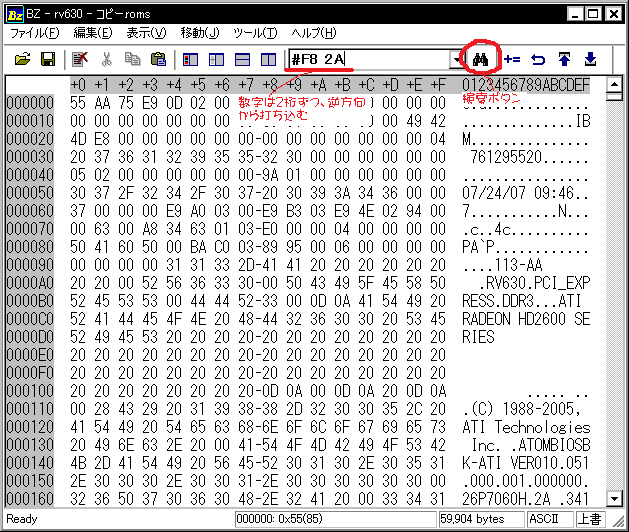Image resolution: width=629 pixels, height=532 pixels.
Task: Click the Bz application icon in title bar
Action: [15, 14]
